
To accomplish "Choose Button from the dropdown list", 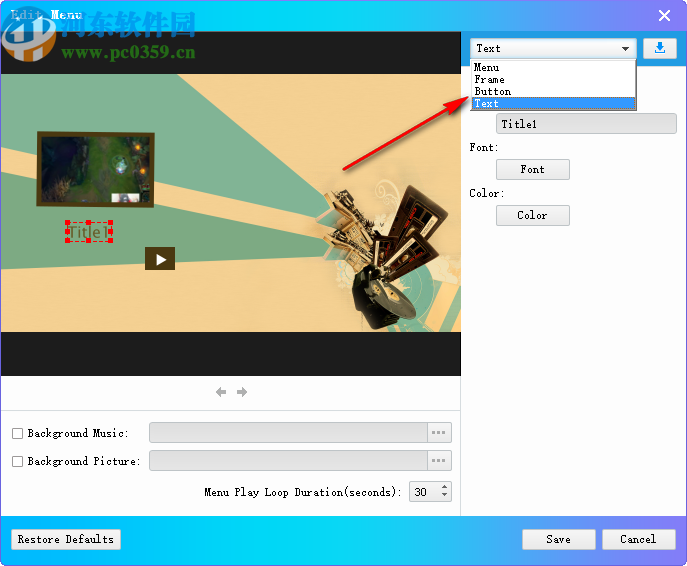I will (x=553, y=91).
